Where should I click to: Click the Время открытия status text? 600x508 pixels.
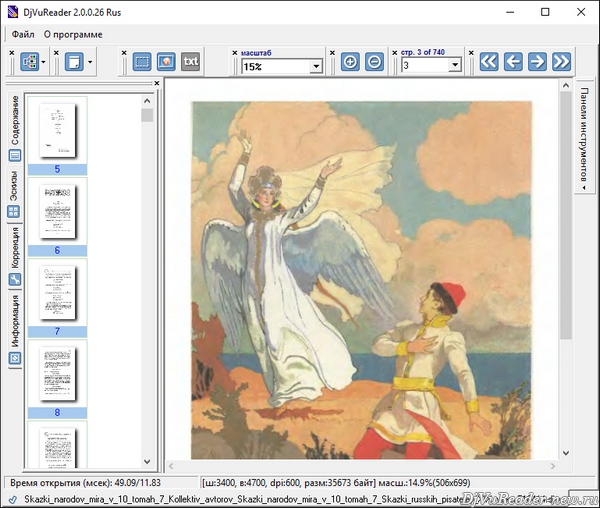click(x=85, y=483)
